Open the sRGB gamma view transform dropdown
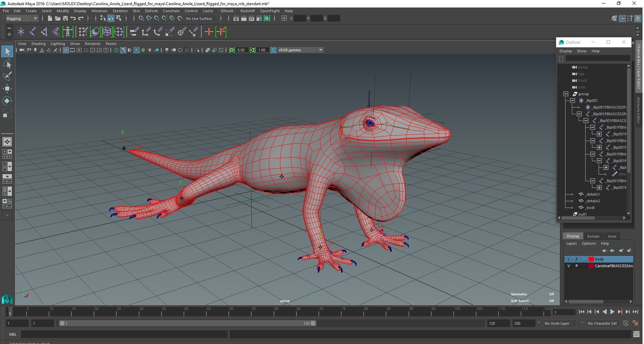 300,50
